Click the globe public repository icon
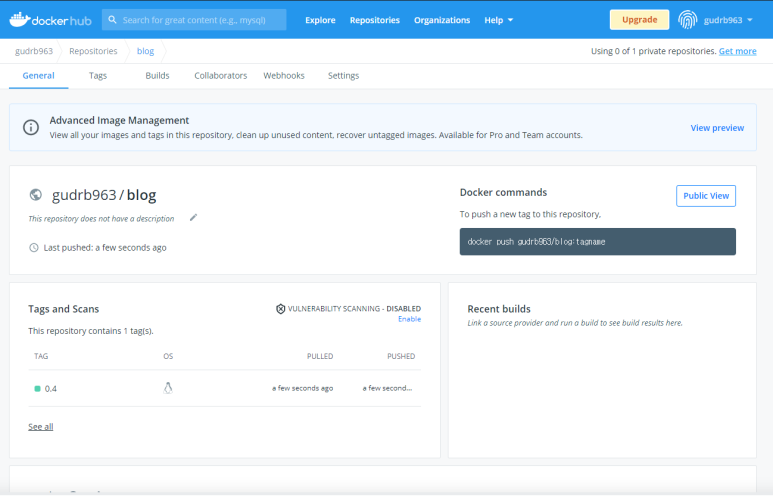The width and height of the screenshot is (773, 497). [35, 195]
